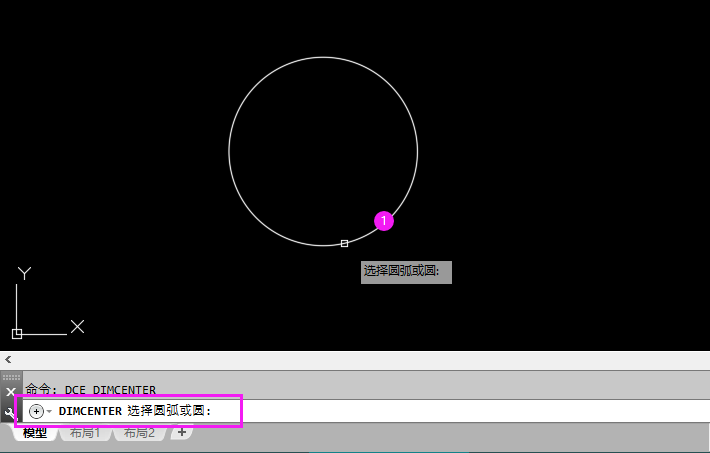Click the UCS origin square icon
This screenshot has width=710, height=453.
coord(17,334)
